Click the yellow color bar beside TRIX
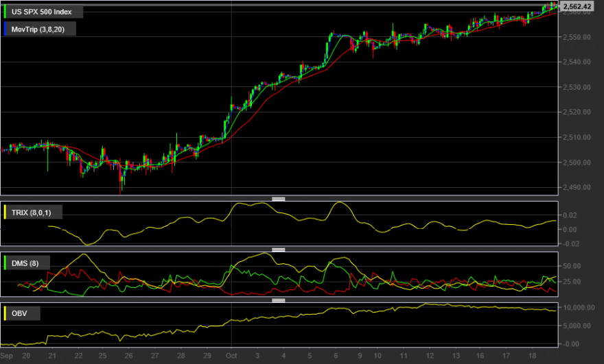604x364 pixels. pos(5,213)
